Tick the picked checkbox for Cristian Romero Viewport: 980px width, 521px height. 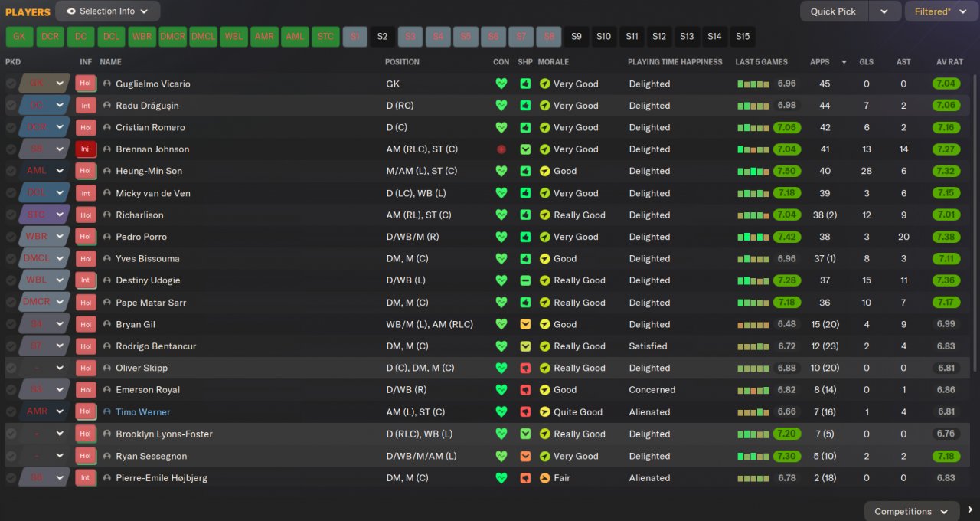tap(11, 127)
